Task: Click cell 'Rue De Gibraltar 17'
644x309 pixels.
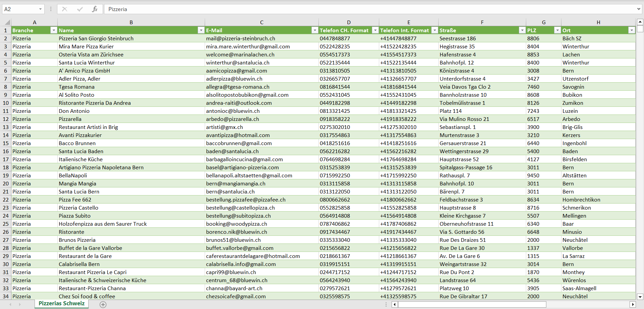Action: pyautogui.click(x=482, y=296)
